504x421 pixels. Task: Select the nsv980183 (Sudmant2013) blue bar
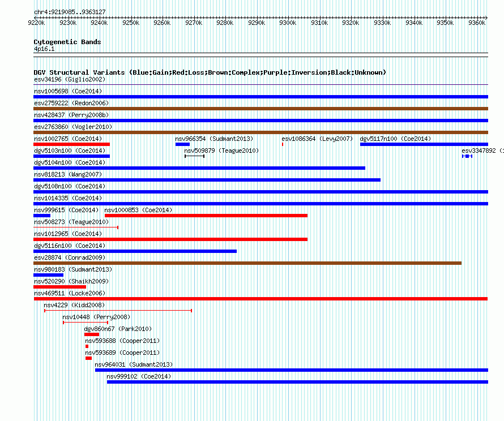49,275
